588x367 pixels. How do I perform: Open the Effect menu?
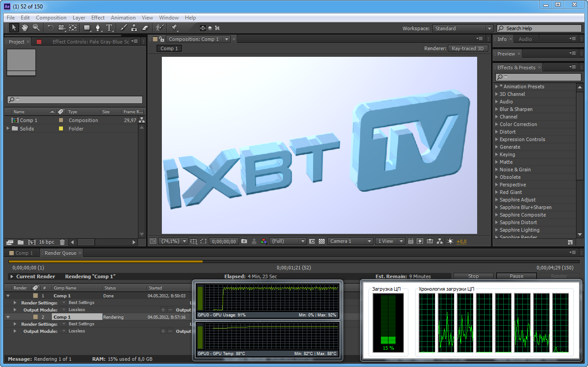98,18
